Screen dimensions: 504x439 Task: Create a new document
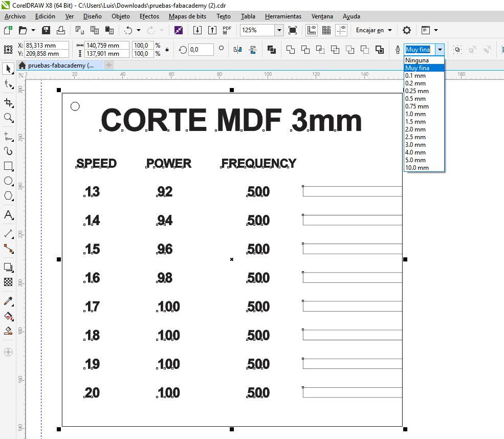pyautogui.click(x=8, y=30)
